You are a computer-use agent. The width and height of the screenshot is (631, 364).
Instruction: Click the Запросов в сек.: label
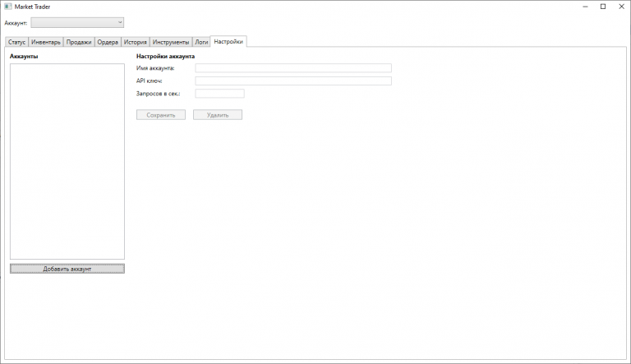[x=158, y=94]
